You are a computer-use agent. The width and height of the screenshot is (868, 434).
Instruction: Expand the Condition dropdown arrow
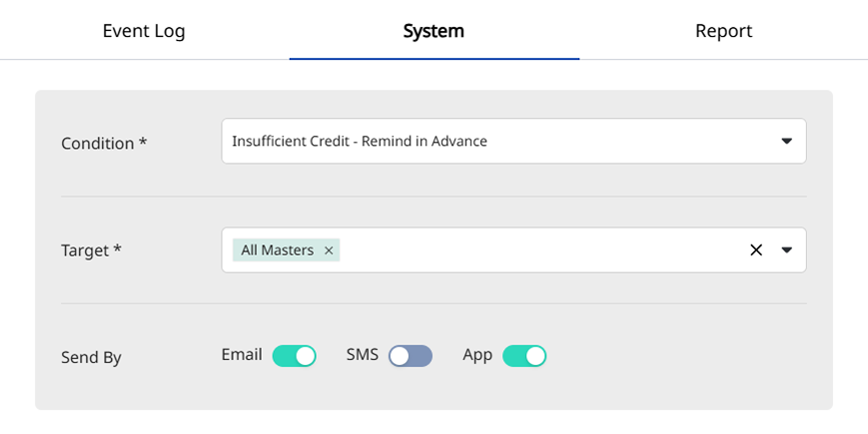(x=786, y=142)
